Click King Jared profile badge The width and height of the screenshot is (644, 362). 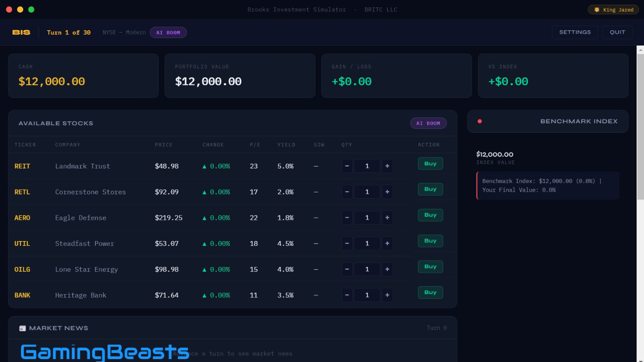click(613, 10)
